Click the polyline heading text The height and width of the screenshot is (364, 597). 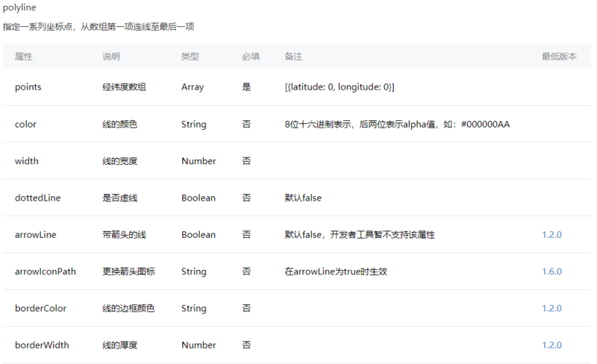click(x=19, y=7)
